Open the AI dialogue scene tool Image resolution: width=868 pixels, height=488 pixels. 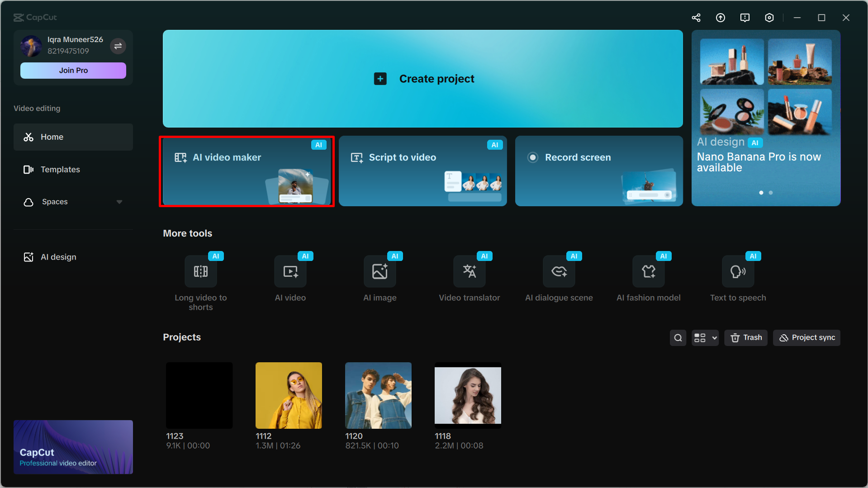(559, 271)
